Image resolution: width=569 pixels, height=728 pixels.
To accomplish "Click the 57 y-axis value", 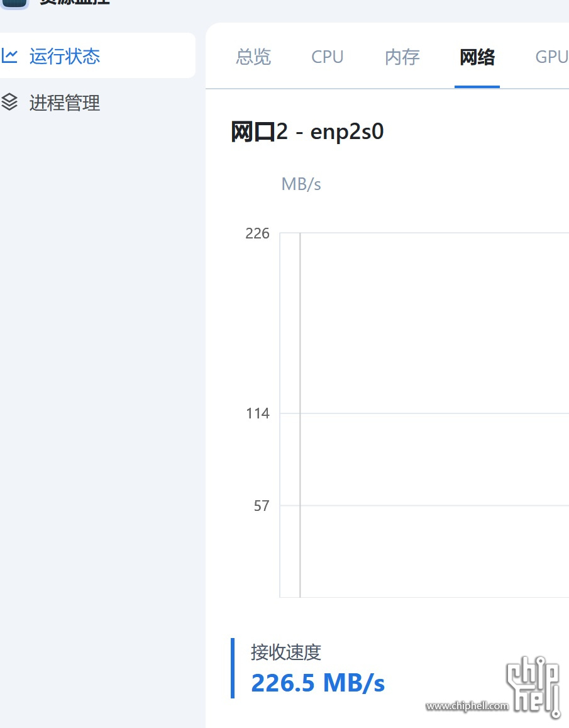I will point(262,506).
